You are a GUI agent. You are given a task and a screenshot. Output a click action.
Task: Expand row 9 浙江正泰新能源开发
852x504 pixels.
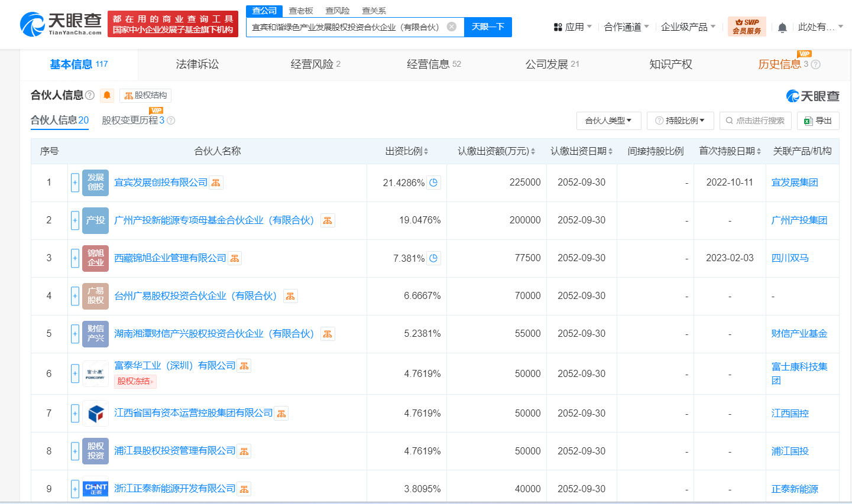(x=75, y=489)
